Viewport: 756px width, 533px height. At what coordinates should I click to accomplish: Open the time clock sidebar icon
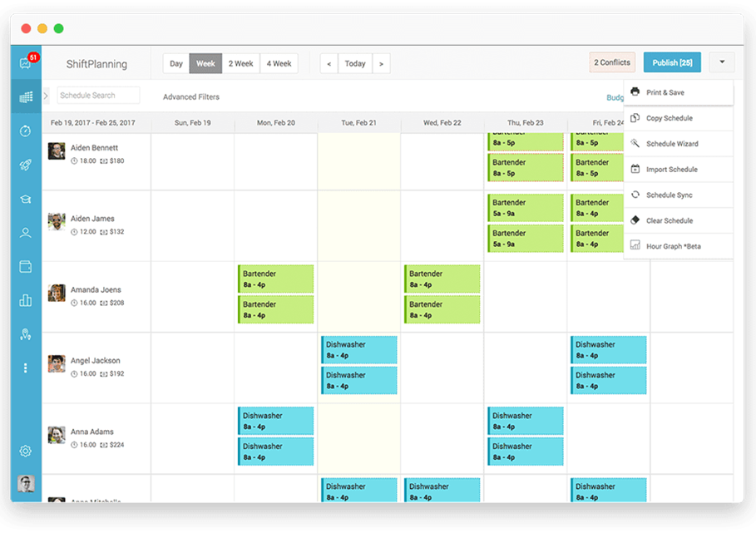coord(26,131)
